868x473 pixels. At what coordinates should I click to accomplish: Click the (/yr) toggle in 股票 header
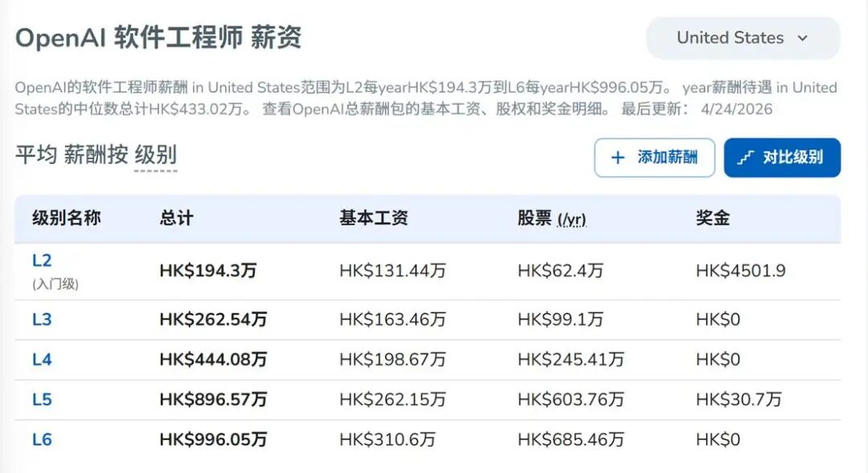(x=571, y=219)
